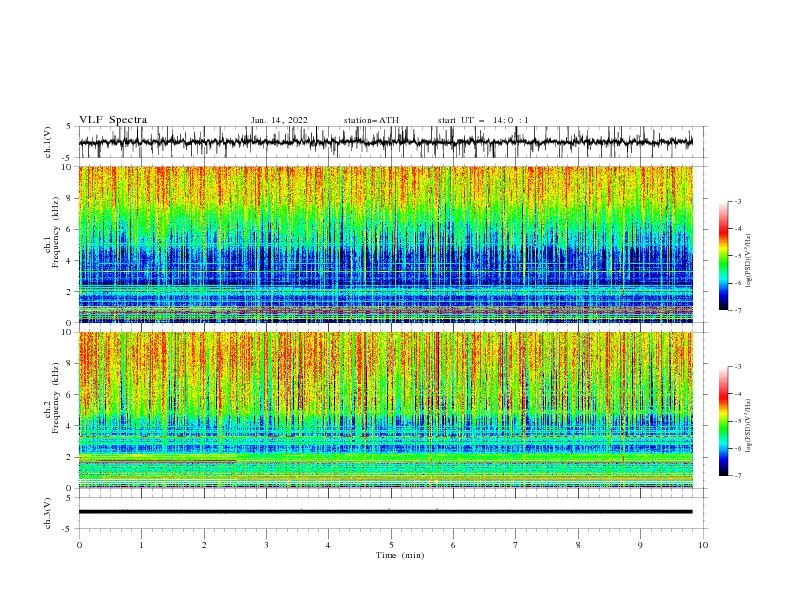Viewport: 792px width, 612px height.
Task: Click the ch.1 color scale bar
Action: (723, 256)
